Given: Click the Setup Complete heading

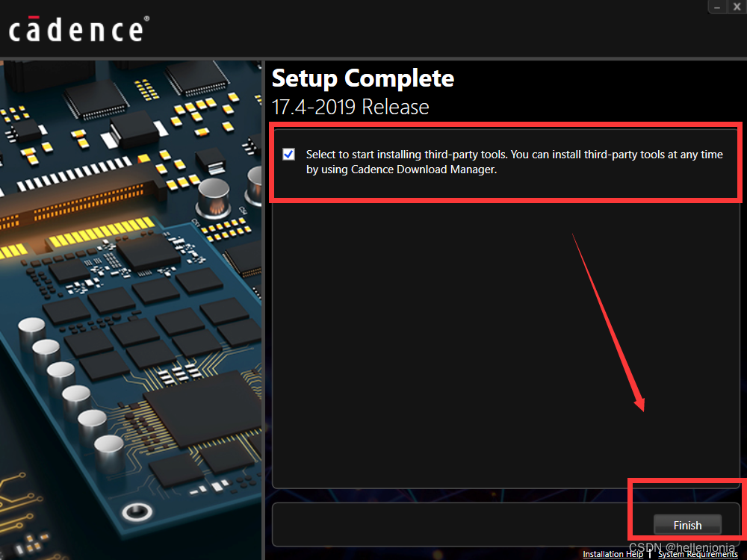Looking at the screenshot, I should click(362, 78).
